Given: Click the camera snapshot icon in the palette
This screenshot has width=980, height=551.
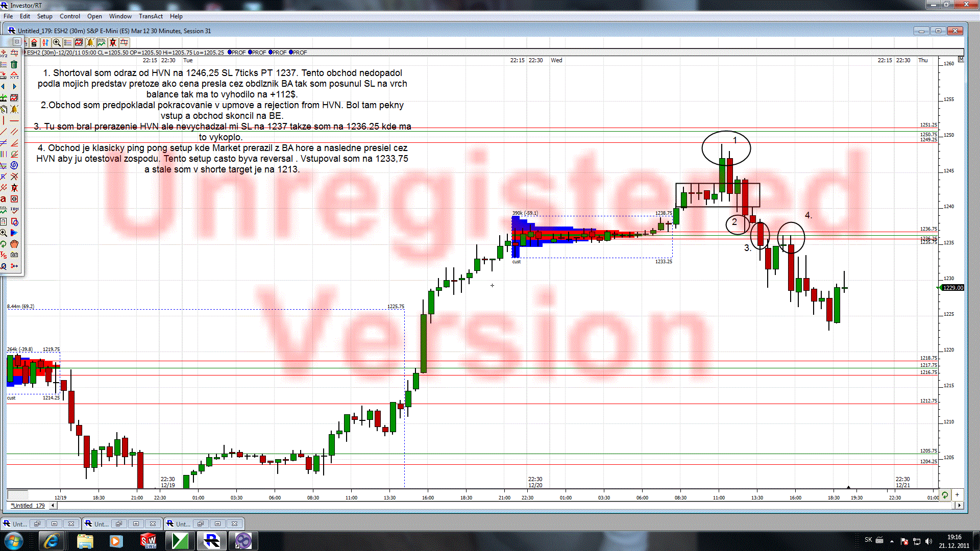Looking at the screenshot, I should pos(14,255).
